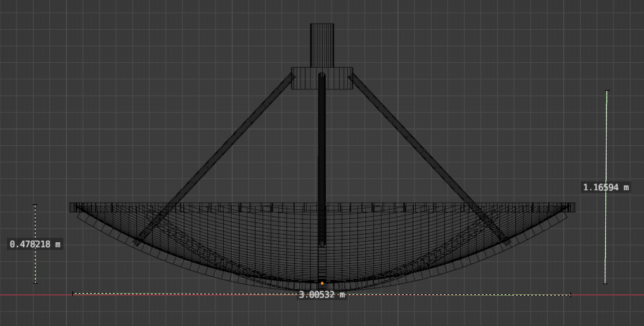Click the 0.478218 m depth measurement label

(x=35, y=244)
